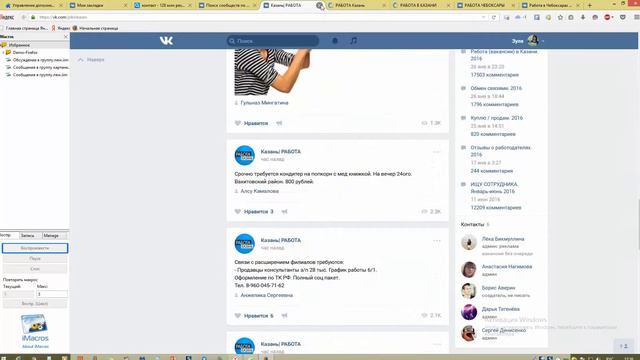Screen dimensions: 640x360
Task: Click the Наверх back-to-top link
Action: (x=91, y=60)
